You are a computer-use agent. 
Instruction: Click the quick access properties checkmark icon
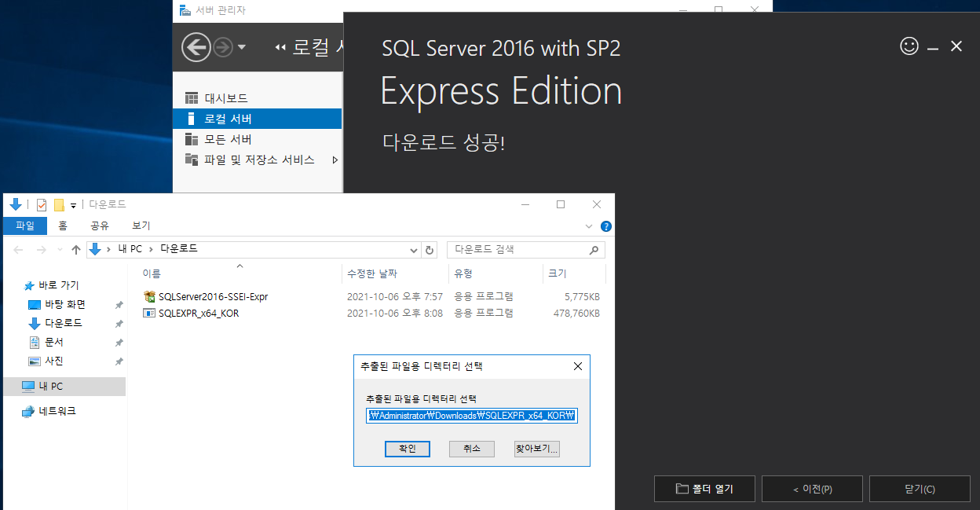pyautogui.click(x=42, y=205)
